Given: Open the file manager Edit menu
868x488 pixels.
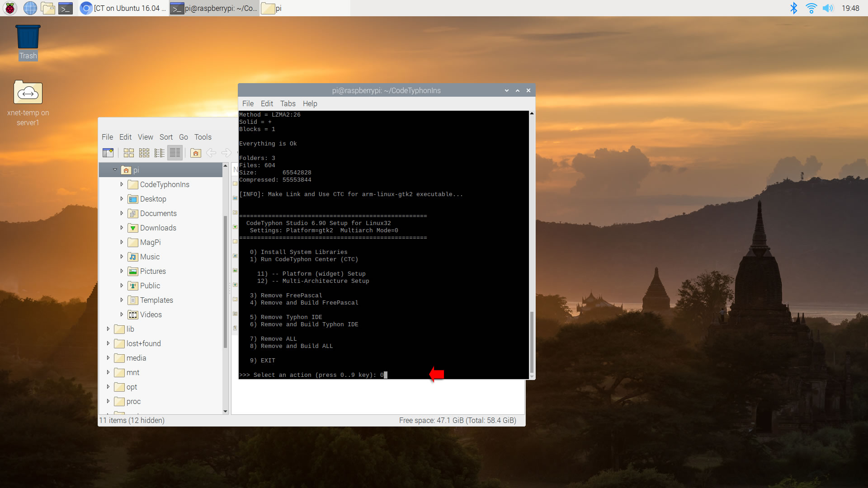Looking at the screenshot, I should (125, 137).
